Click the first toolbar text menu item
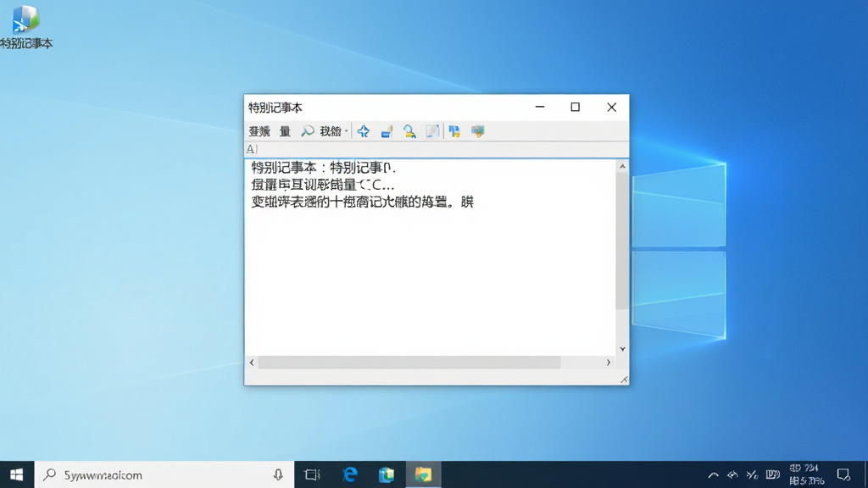868x488 pixels. pyautogui.click(x=259, y=131)
